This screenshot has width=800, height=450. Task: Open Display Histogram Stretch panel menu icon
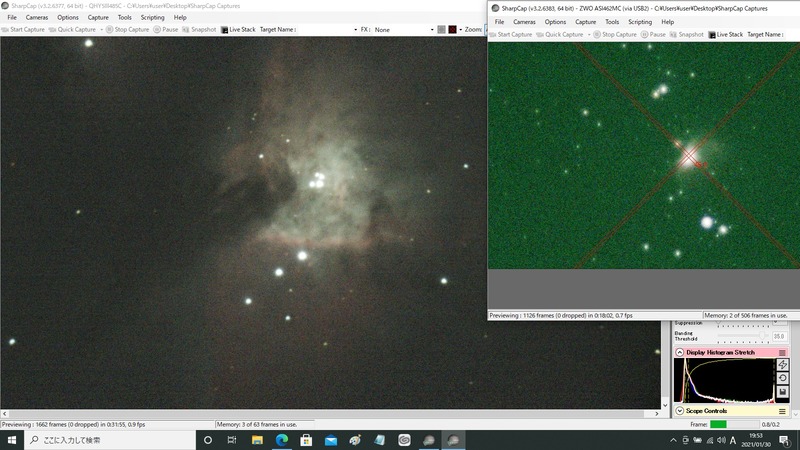pos(782,353)
